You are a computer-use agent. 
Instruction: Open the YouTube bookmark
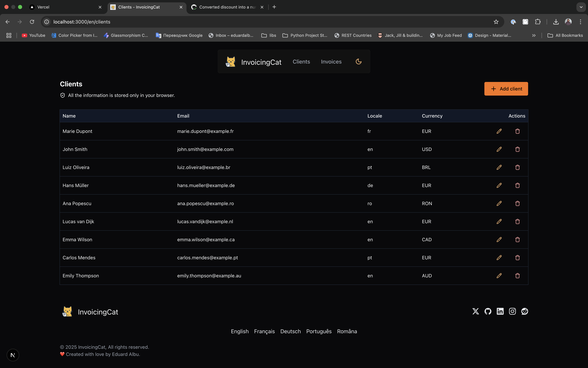(33, 36)
